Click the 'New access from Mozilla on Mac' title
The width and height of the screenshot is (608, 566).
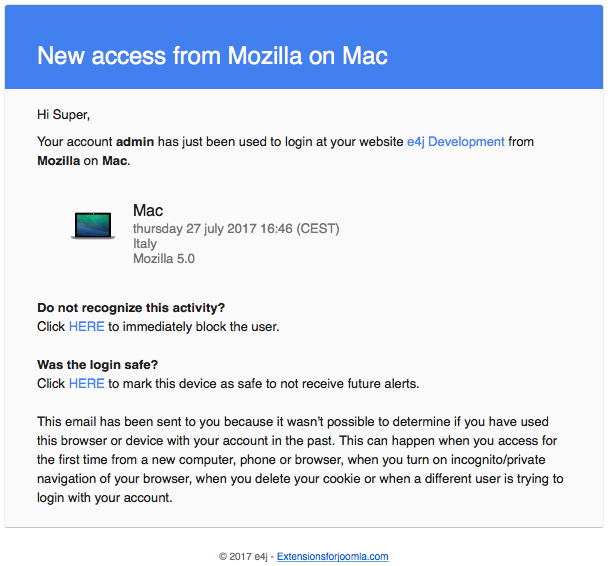(x=212, y=55)
